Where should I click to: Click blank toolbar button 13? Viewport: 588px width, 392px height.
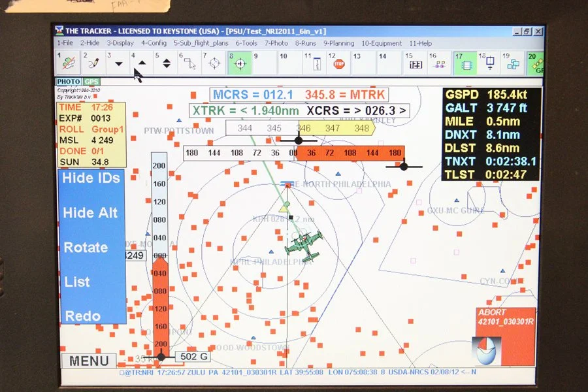364,63
